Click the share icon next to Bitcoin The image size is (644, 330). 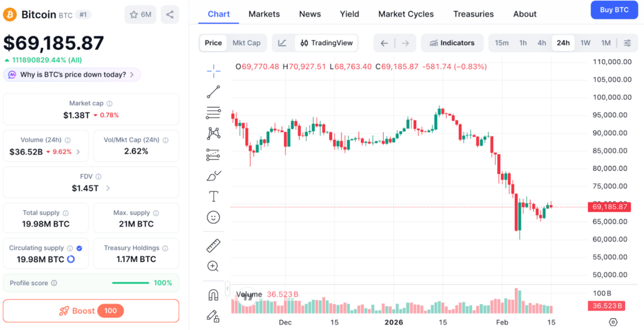[169, 14]
